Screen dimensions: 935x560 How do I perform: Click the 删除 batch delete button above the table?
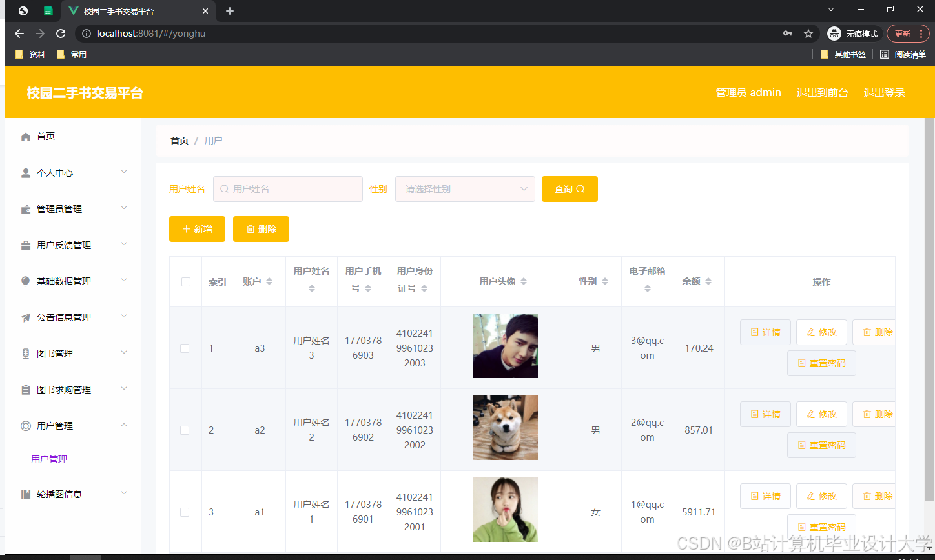coord(261,229)
